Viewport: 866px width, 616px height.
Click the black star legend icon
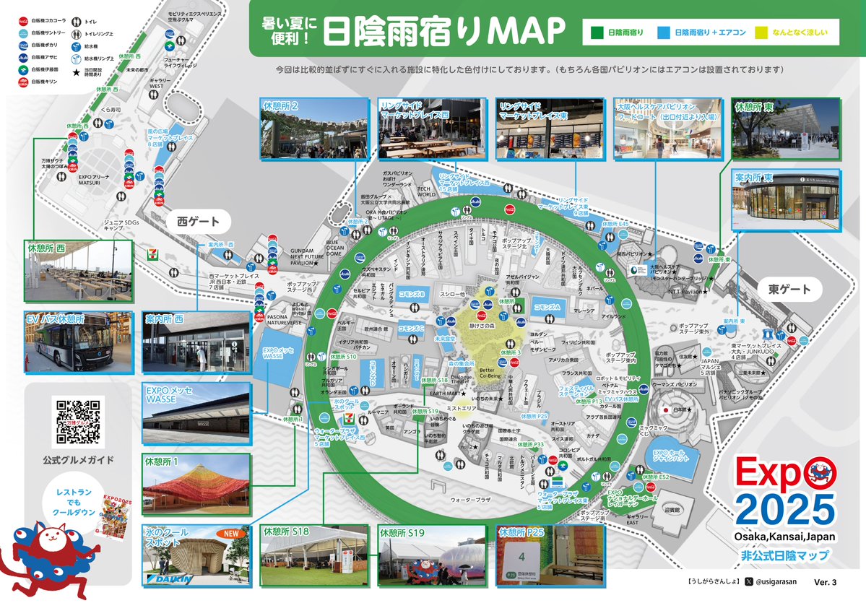click(x=77, y=71)
